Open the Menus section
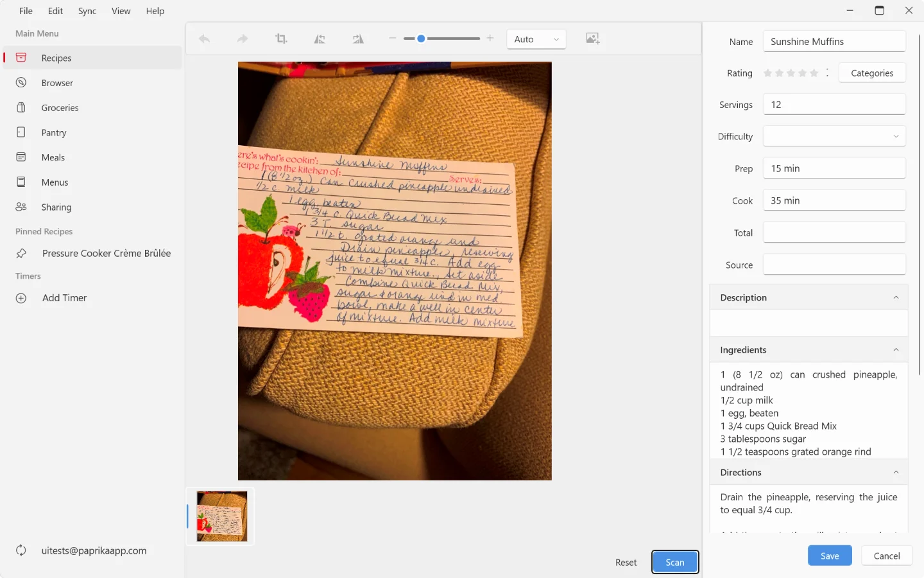924x578 pixels. point(93,182)
